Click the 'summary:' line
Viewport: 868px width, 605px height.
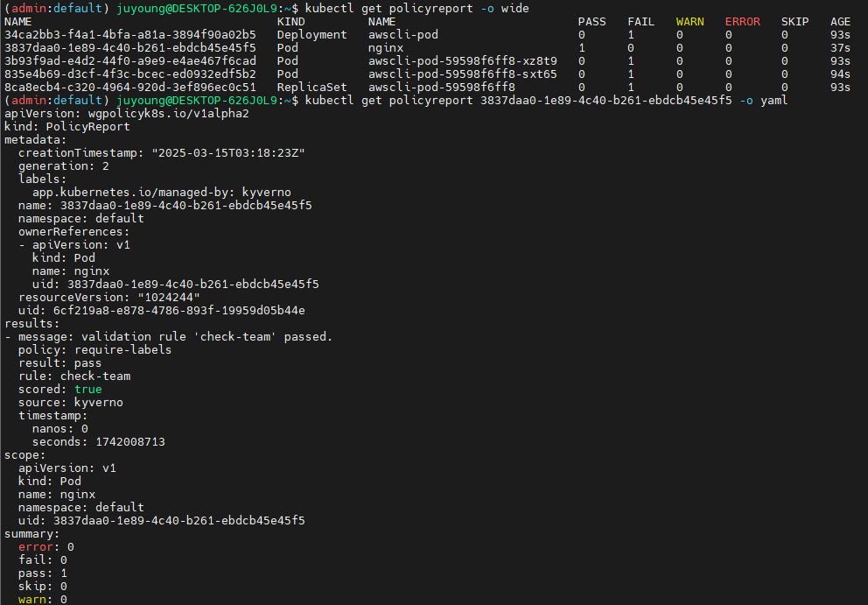coord(31,534)
